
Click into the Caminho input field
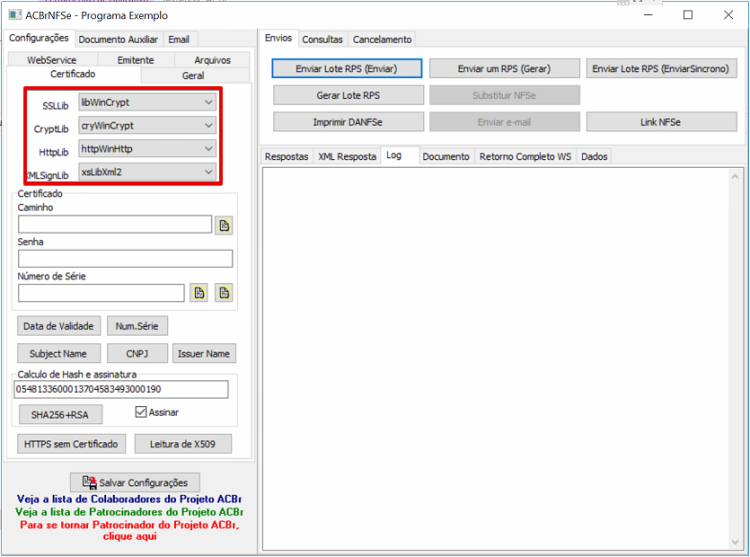(x=115, y=224)
